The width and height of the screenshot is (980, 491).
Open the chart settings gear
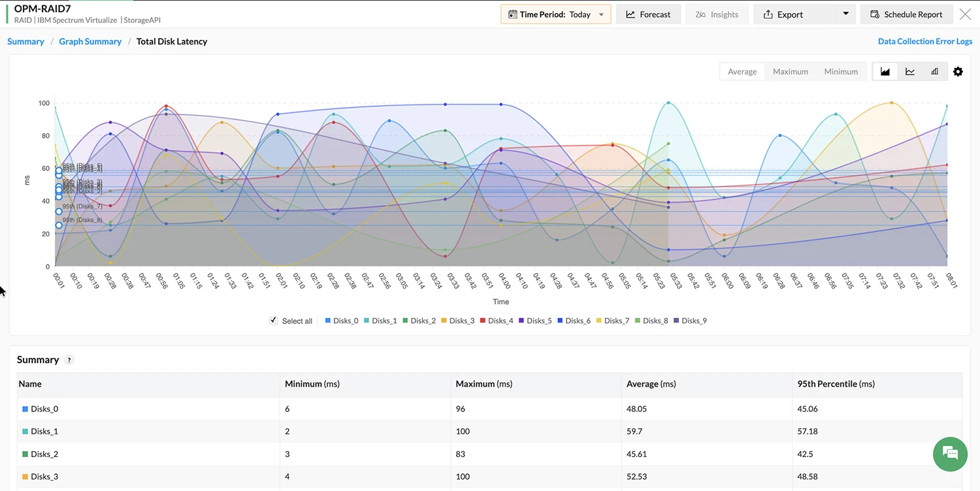[x=958, y=71]
